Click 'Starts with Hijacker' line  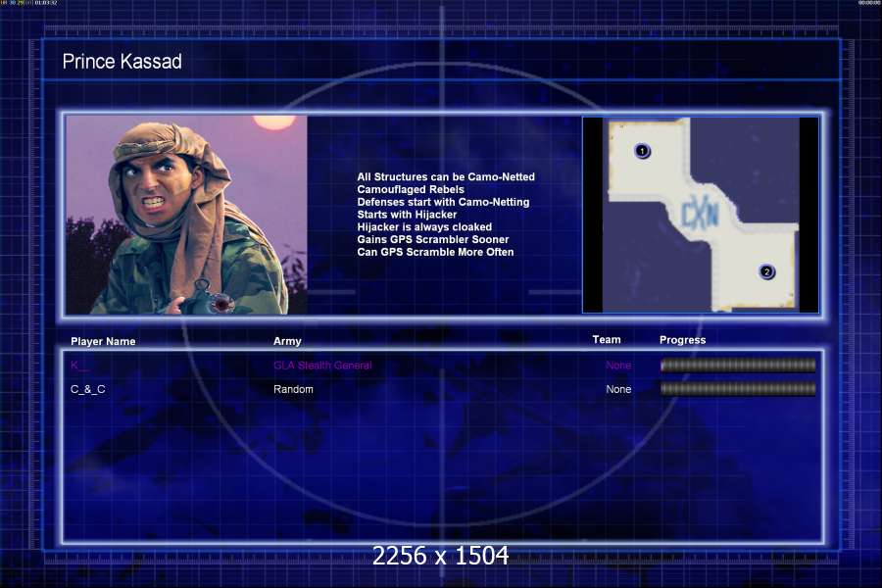(x=407, y=215)
